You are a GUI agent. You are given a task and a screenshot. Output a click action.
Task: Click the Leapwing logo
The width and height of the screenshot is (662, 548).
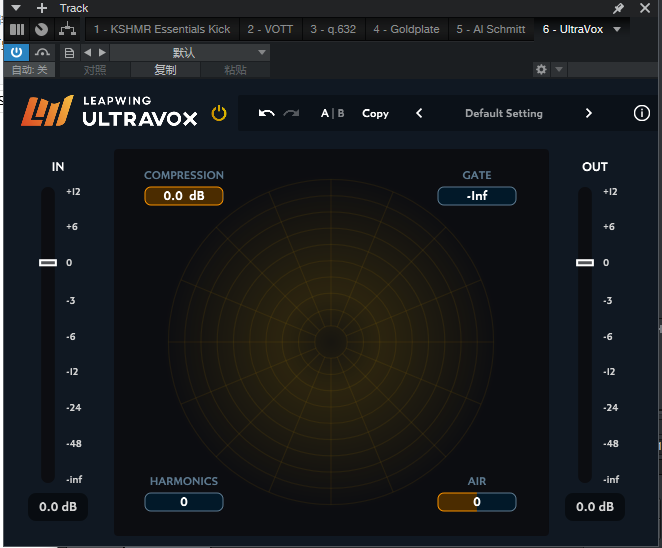coord(47,111)
